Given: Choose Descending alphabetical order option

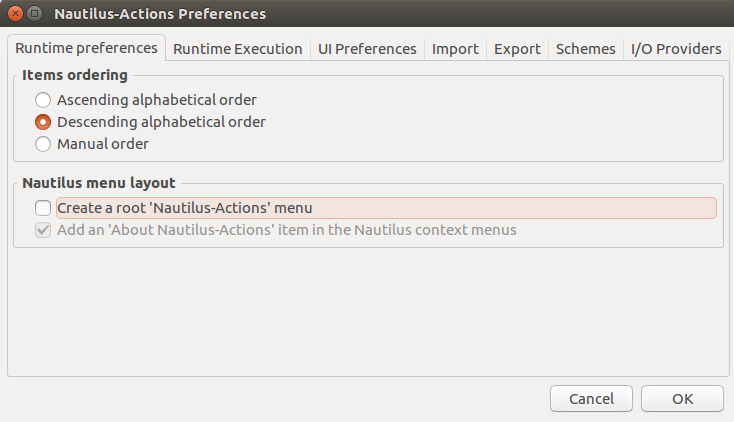Looking at the screenshot, I should pyautogui.click(x=43, y=122).
